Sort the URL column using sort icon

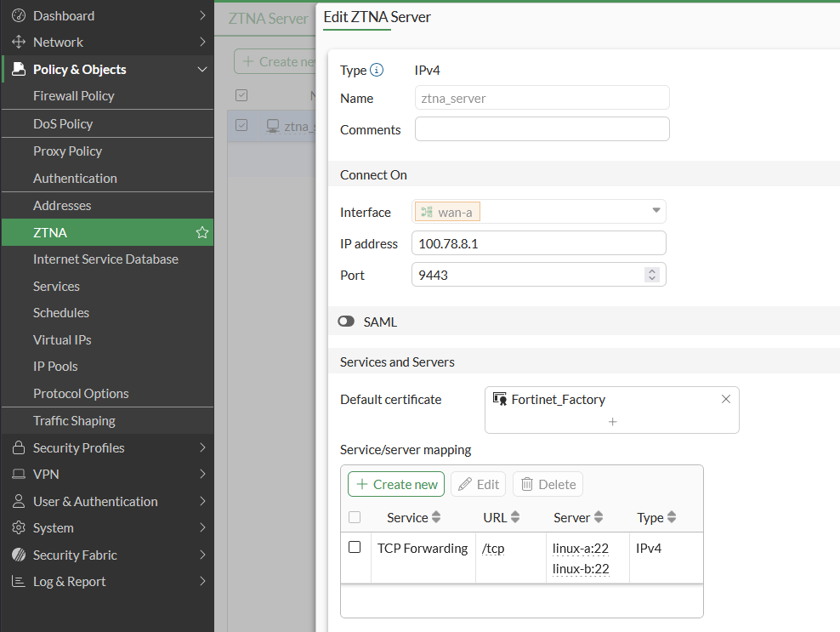(515, 517)
